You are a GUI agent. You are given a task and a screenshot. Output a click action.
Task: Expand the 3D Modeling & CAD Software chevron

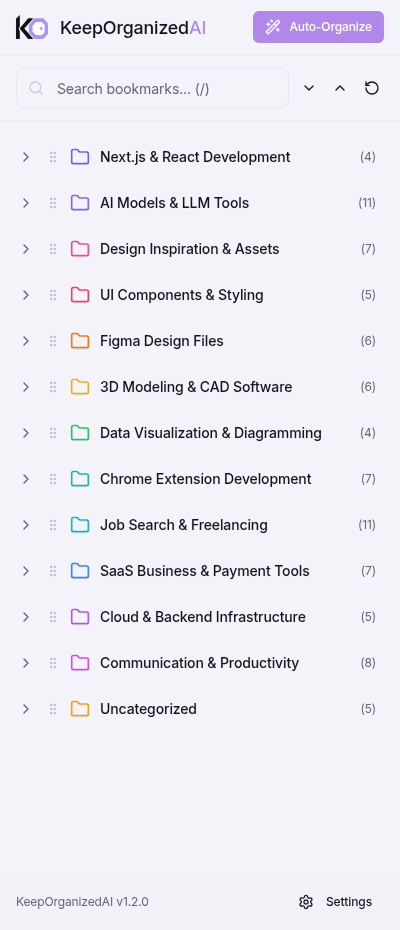coord(26,387)
